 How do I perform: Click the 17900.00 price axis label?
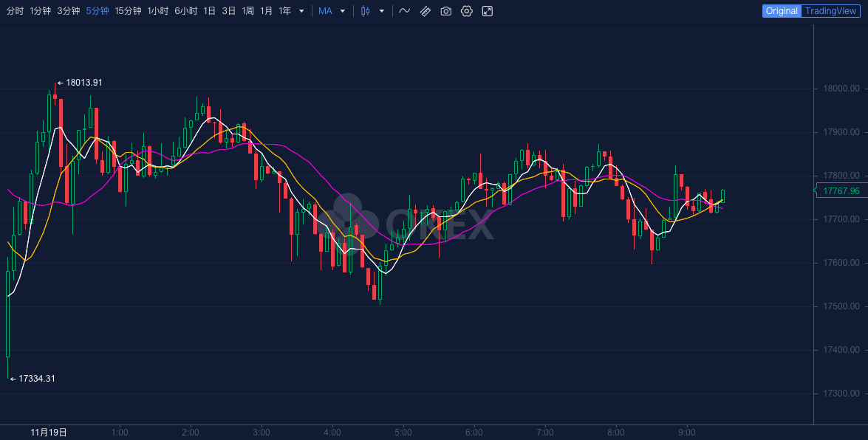pyautogui.click(x=841, y=132)
